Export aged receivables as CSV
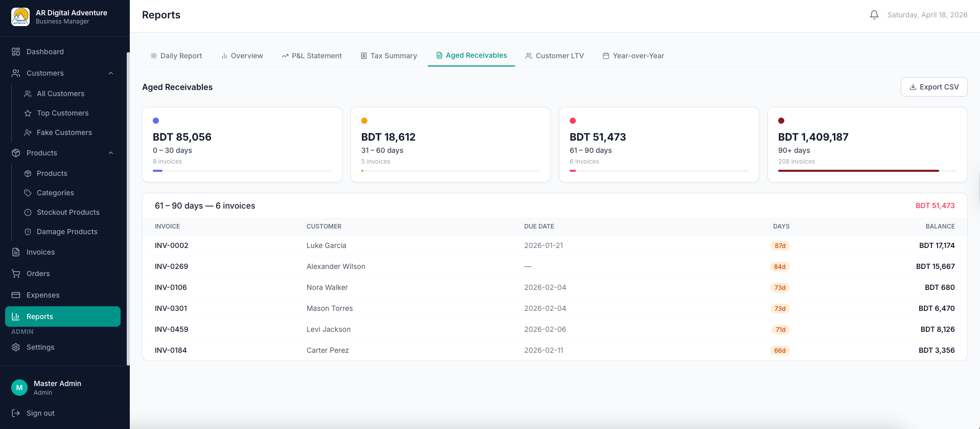This screenshot has width=980, height=429. 934,87
